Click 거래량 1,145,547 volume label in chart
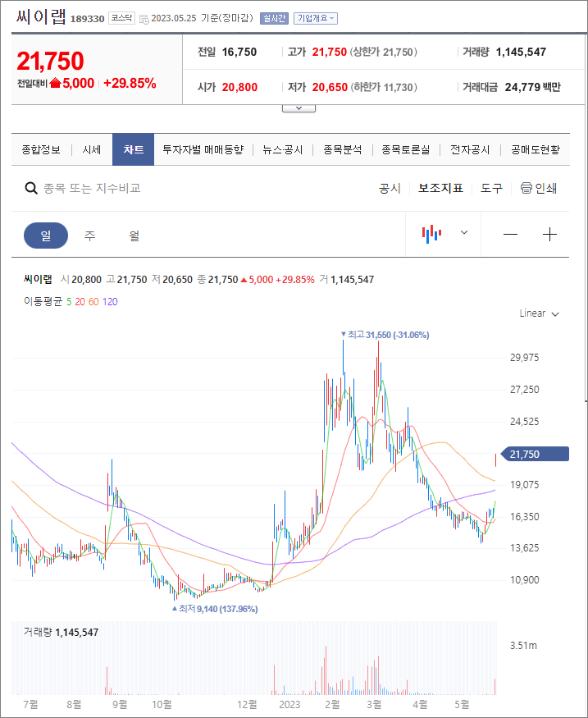 [x=61, y=633]
